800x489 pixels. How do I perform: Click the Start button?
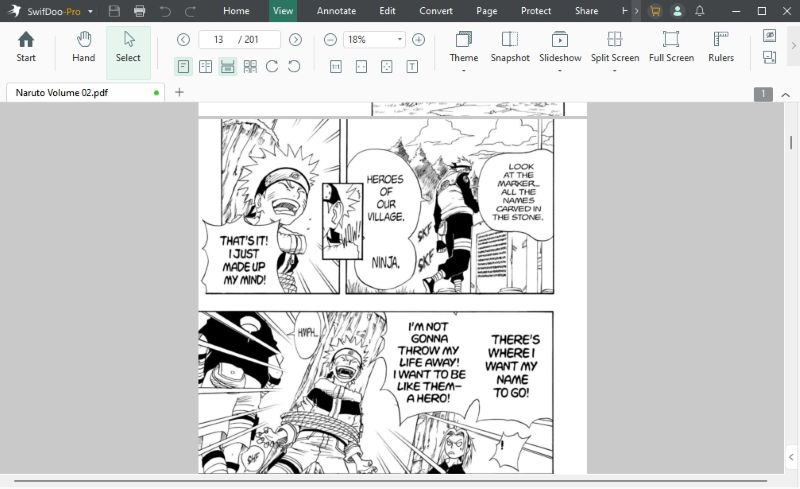(x=26, y=47)
